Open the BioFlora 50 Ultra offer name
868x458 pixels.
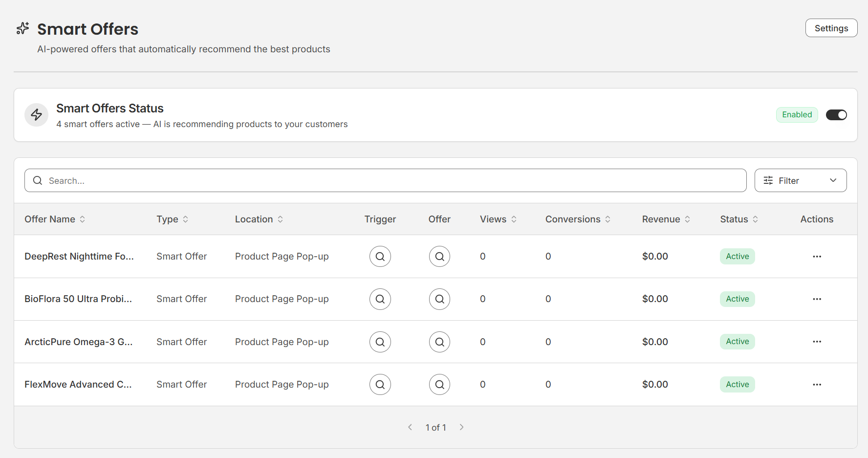[x=78, y=299]
